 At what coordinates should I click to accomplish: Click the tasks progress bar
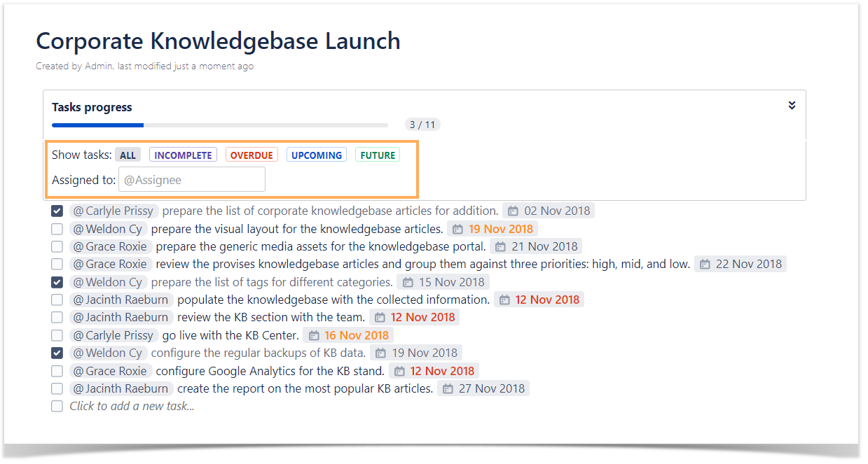[x=220, y=125]
